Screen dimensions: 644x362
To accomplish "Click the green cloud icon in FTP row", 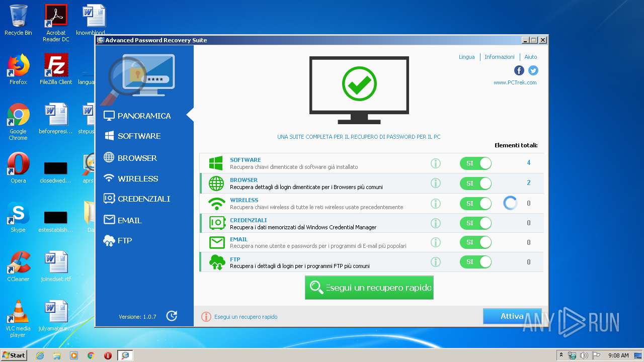I will pos(217,262).
